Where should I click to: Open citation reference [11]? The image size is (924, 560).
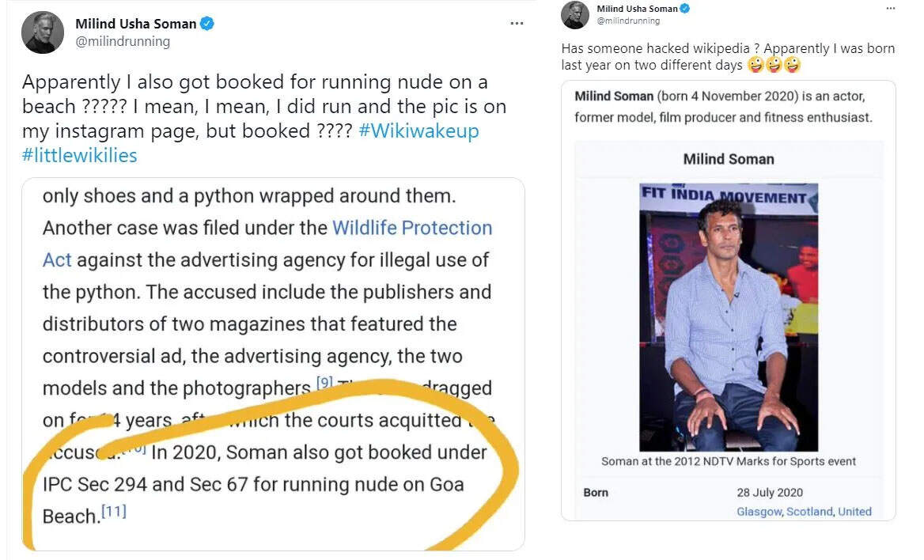pos(114,510)
